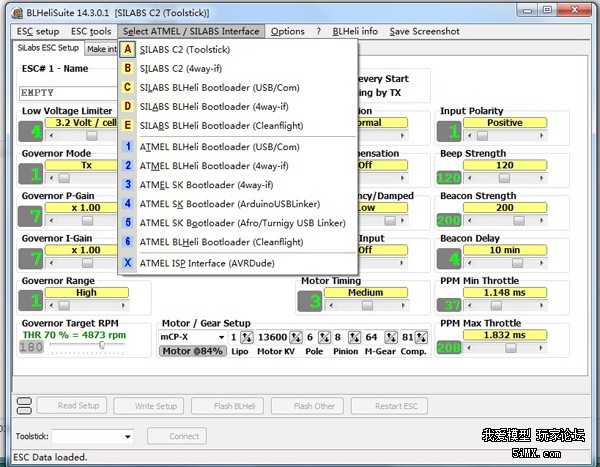600x467 pixels.
Task: Click the PPM Max Throttle slider thumb
Action: [511, 348]
